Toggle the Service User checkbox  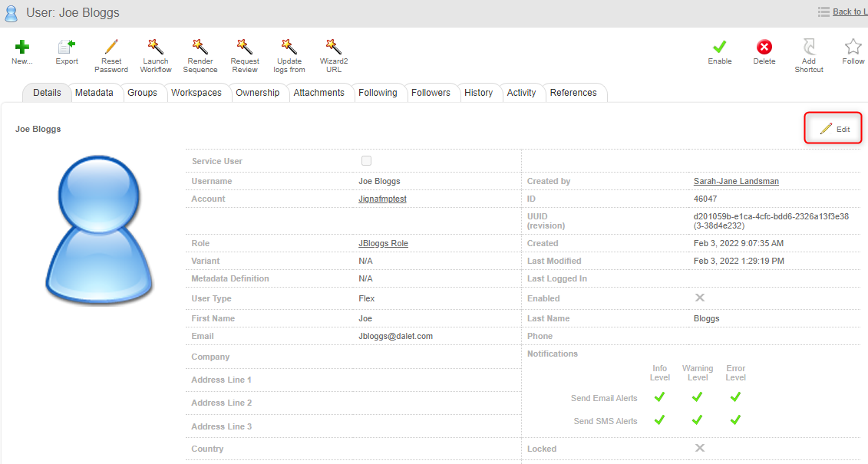(366, 161)
